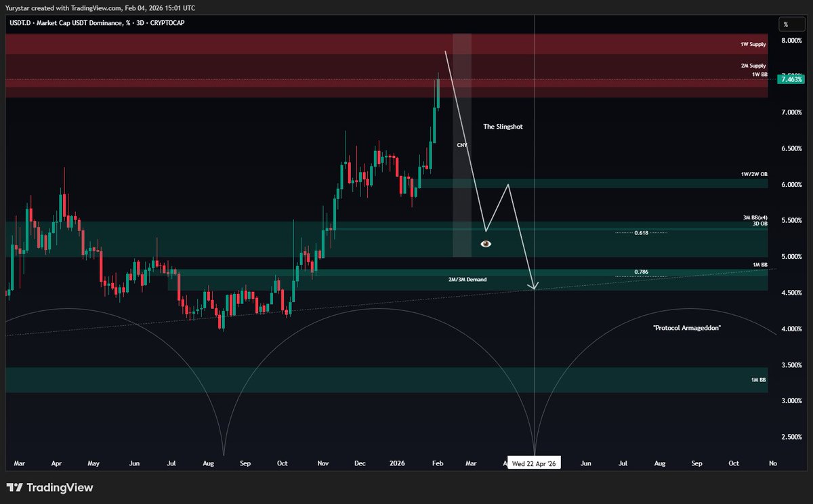This screenshot has width=813, height=504.
Task: Click the 6.000% price axis label
Action: 791,185
